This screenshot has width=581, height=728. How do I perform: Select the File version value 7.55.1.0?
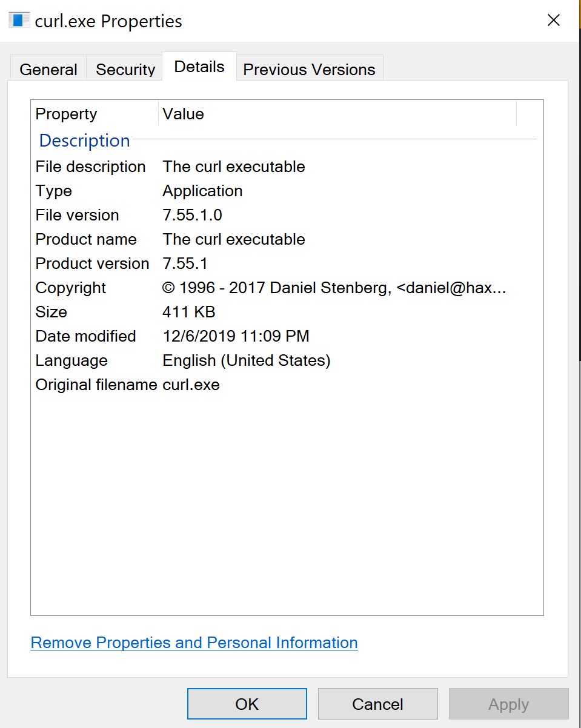click(x=192, y=215)
